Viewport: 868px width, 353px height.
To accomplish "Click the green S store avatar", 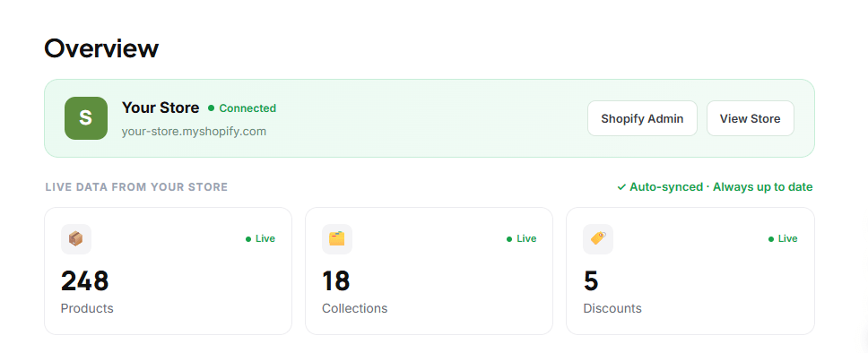I will 86,118.
